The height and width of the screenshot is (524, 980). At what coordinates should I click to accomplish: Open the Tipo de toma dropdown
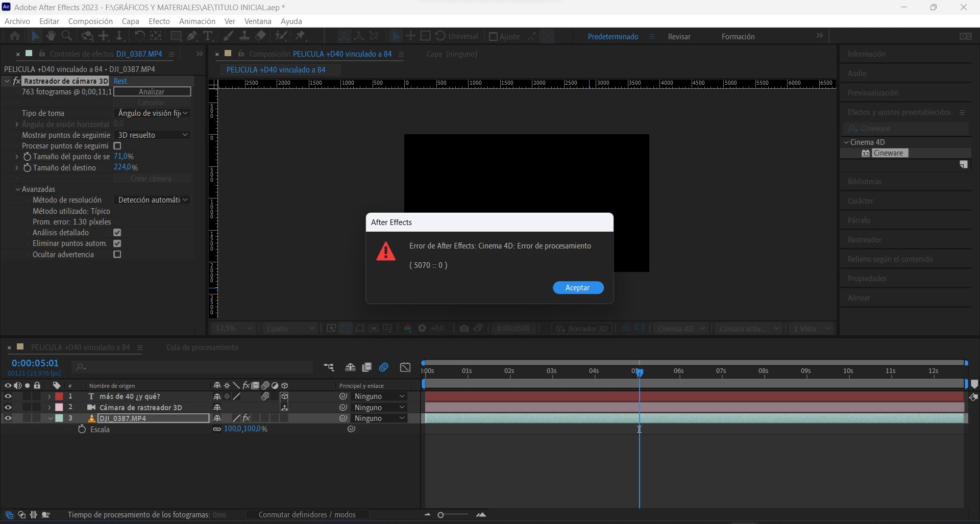(x=153, y=113)
